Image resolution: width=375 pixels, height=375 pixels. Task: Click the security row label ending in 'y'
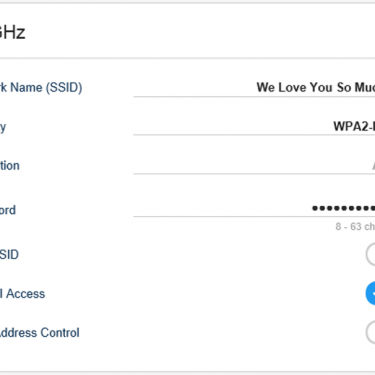(x=3, y=127)
